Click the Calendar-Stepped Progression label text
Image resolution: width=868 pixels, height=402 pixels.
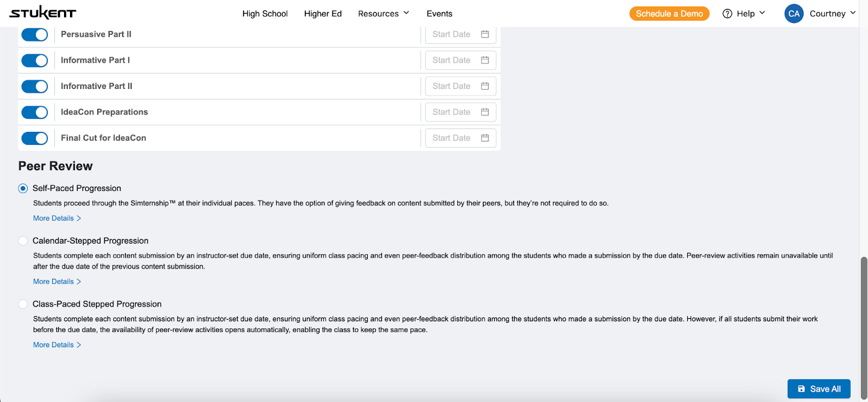tap(90, 241)
